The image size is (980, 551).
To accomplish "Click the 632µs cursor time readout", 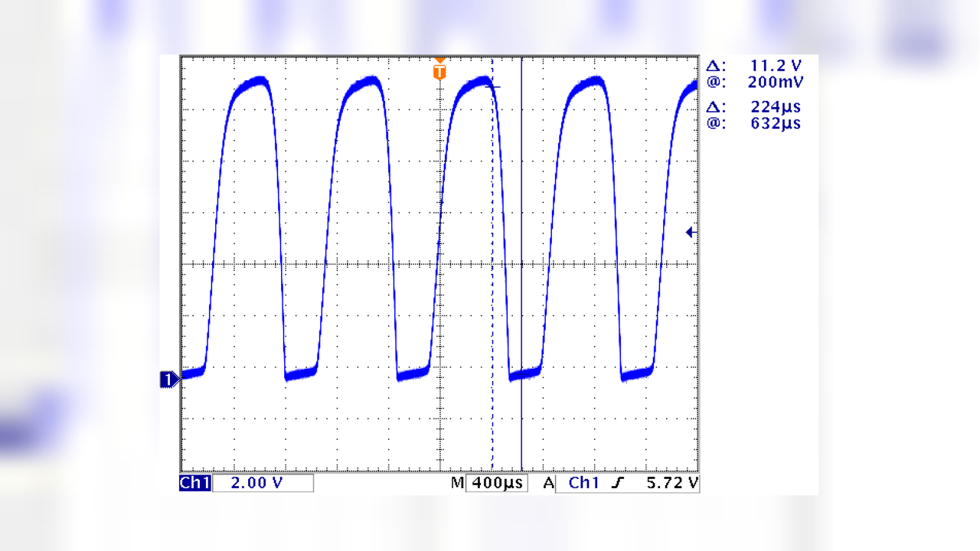I will pos(776,123).
